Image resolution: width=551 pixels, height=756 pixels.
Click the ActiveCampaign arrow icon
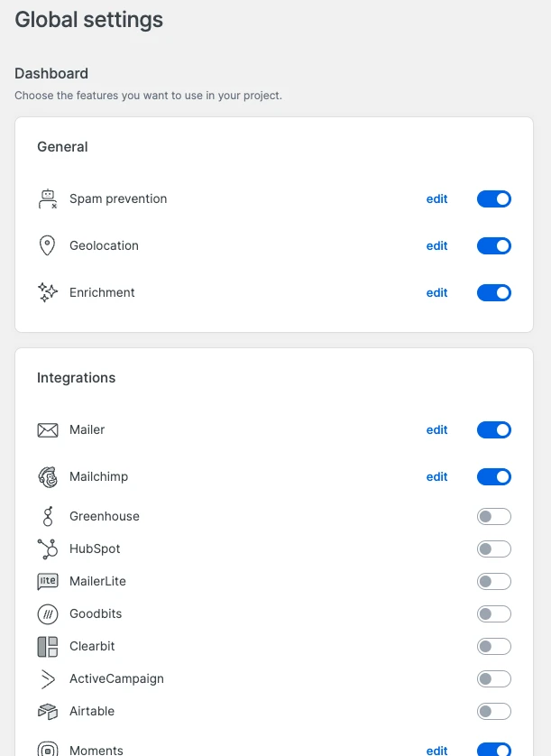[48, 678]
